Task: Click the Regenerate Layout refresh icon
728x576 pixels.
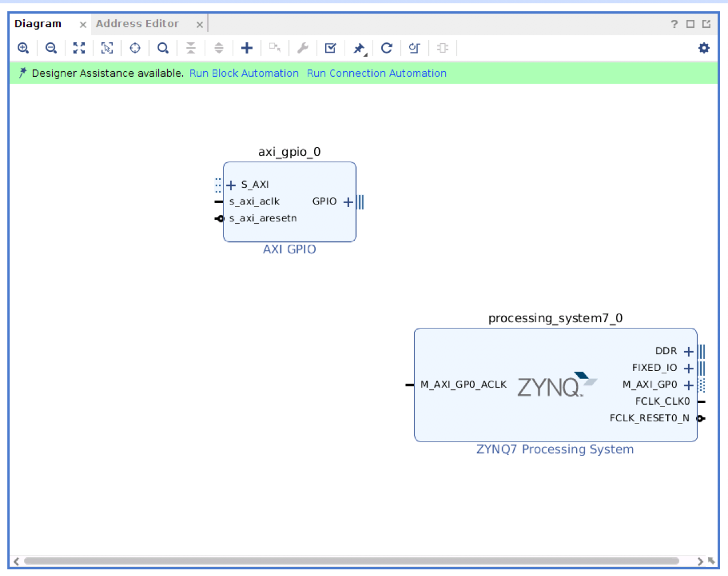Action: (x=387, y=48)
